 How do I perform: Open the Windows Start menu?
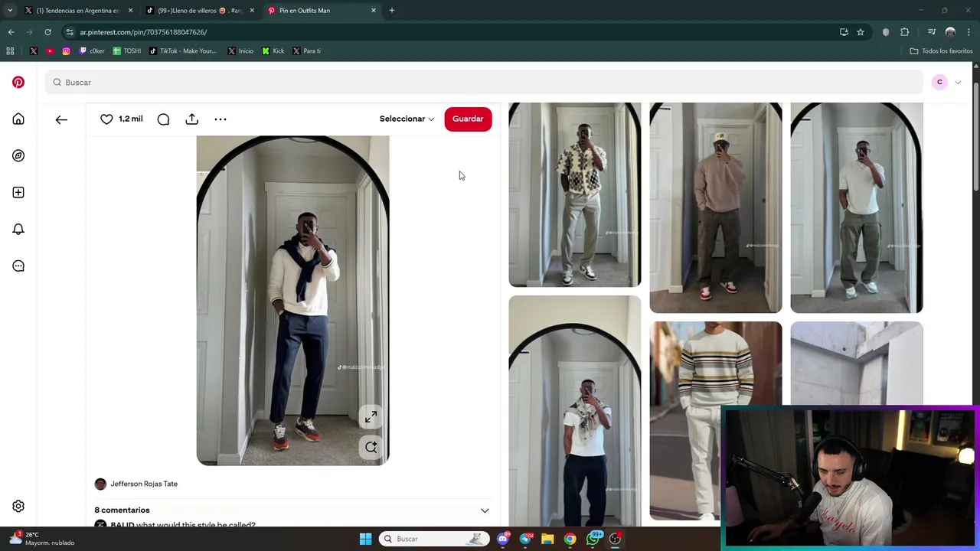(x=365, y=539)
